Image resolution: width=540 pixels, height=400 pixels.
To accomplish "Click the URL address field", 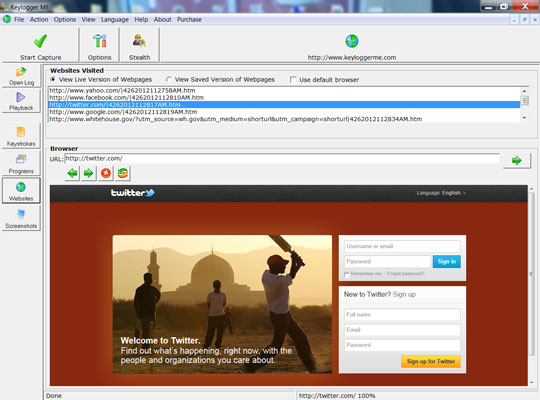I will tap(282, 158).
